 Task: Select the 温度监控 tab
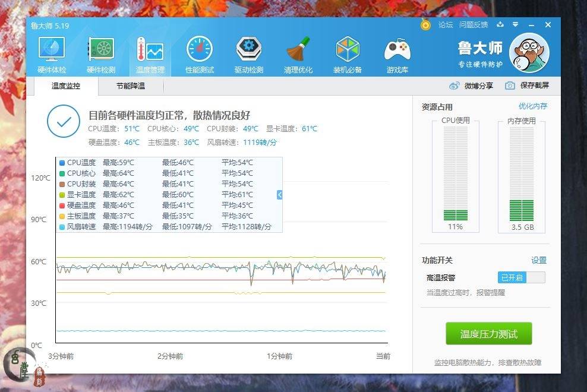pyautogui.click(x=65, y=86)
